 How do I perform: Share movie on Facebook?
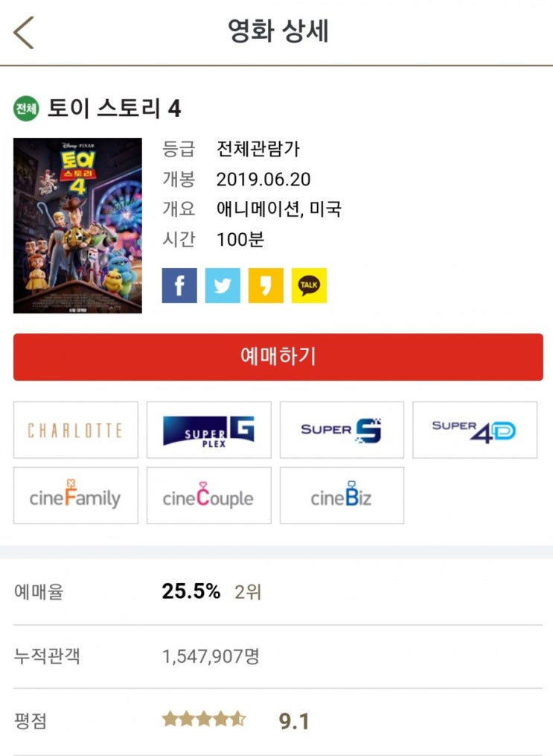179,285
